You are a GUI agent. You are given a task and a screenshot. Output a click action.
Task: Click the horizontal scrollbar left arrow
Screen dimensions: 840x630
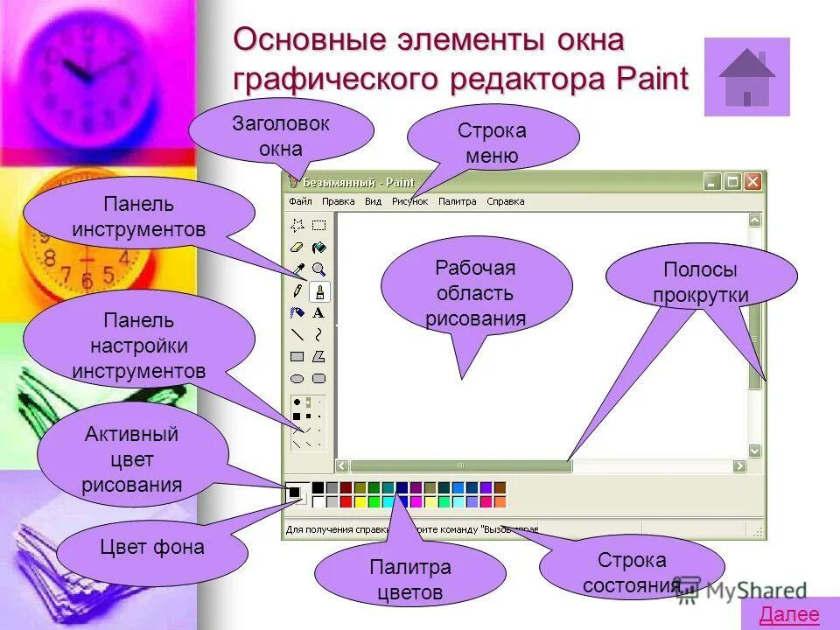[x=342, y=465]
